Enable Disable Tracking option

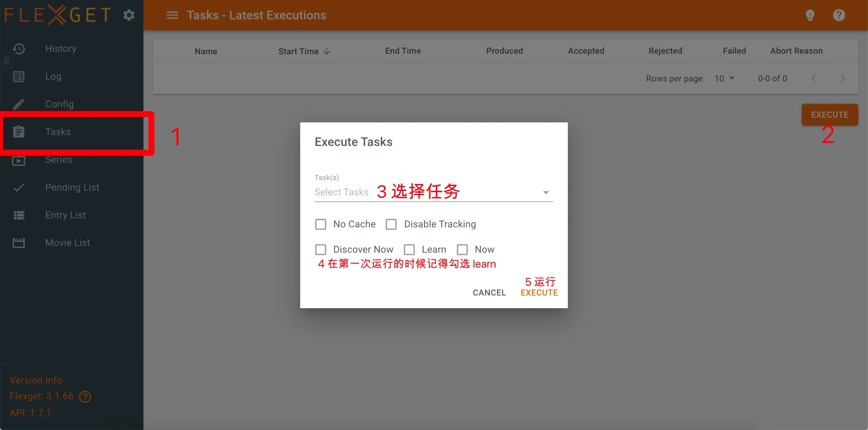391,224
